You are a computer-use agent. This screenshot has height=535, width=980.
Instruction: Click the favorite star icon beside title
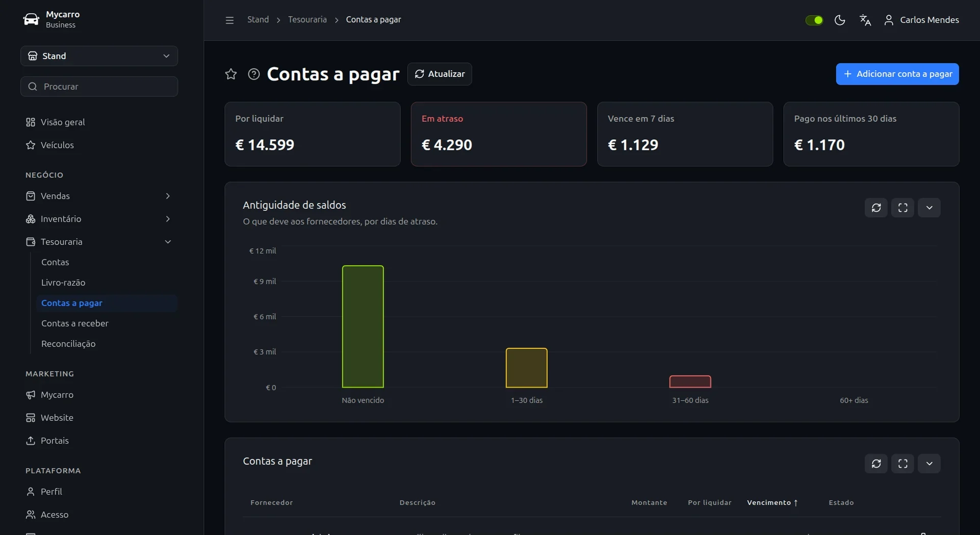[231, 74]
